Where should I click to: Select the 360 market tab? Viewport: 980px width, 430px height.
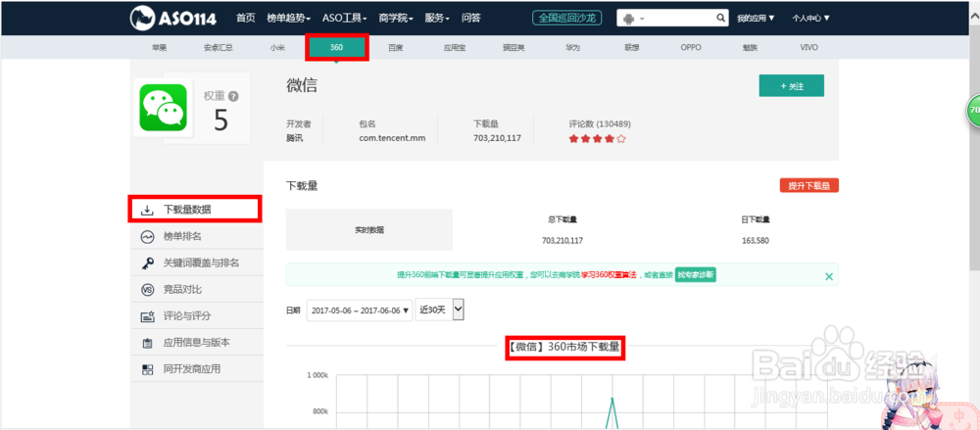point(337,47)
